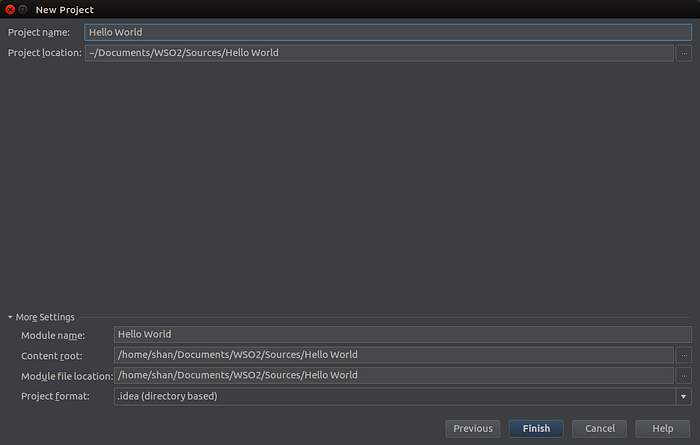Click the Finish button
700x445 pixels.
536,428
